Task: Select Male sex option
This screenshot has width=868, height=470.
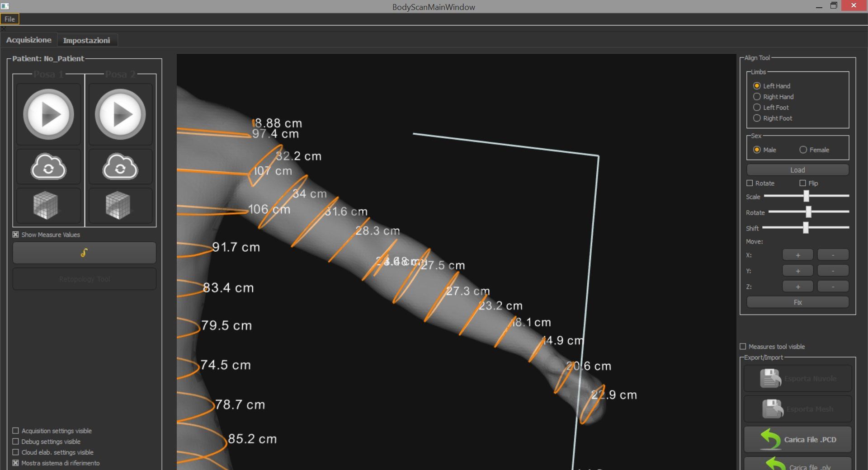Action: coord(757,150)
